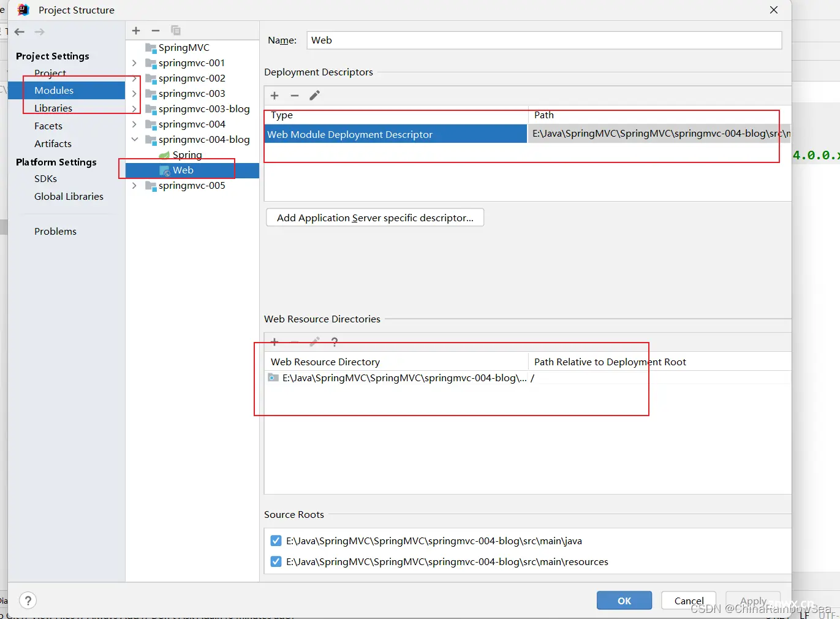This screenshot has width=840, height=619.
Task: Open Facets settings
Action: pos(48,126)
